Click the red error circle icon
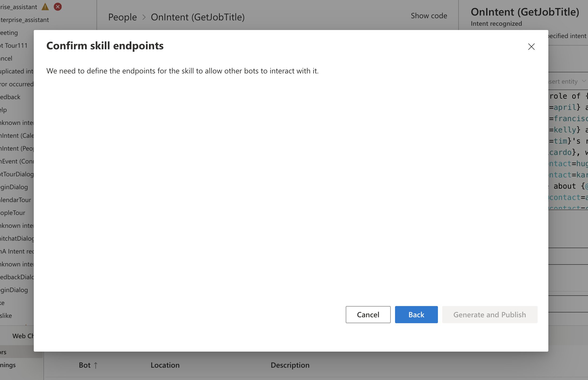The width and height of the screenshot is (588, 380). pyautogui.click(x=58, y=7)
